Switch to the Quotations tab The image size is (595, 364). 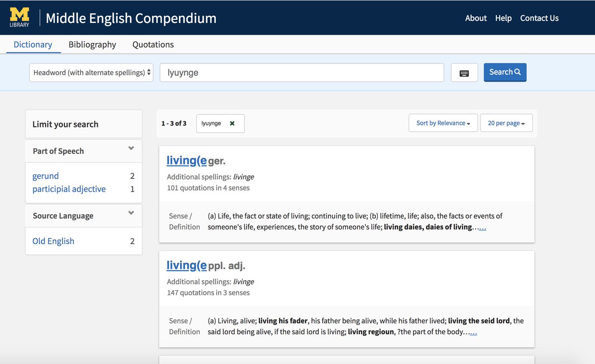click(x=153, y=45)
